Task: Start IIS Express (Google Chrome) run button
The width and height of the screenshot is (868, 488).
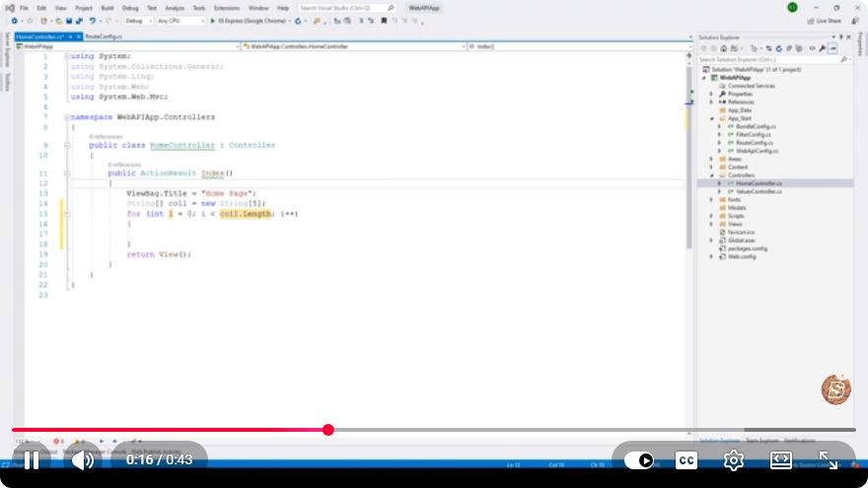Action: [x=251, y=21]
